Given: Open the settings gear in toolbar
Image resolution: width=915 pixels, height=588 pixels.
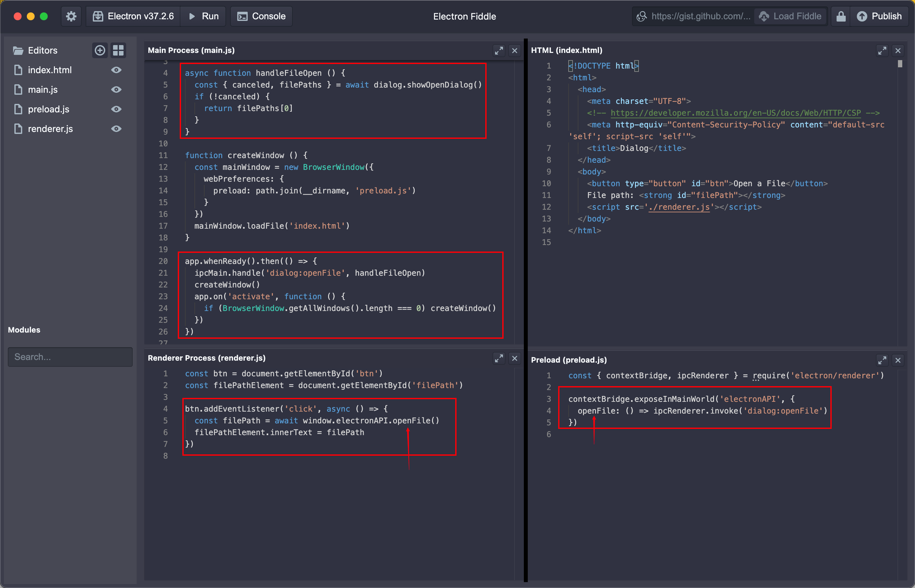Looking at the screenshot, I should point(71,16).
